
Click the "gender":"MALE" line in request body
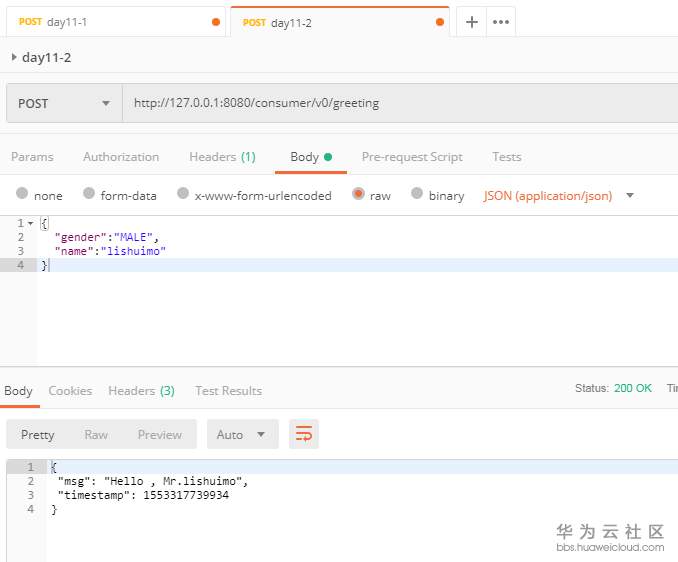[107, 237]
